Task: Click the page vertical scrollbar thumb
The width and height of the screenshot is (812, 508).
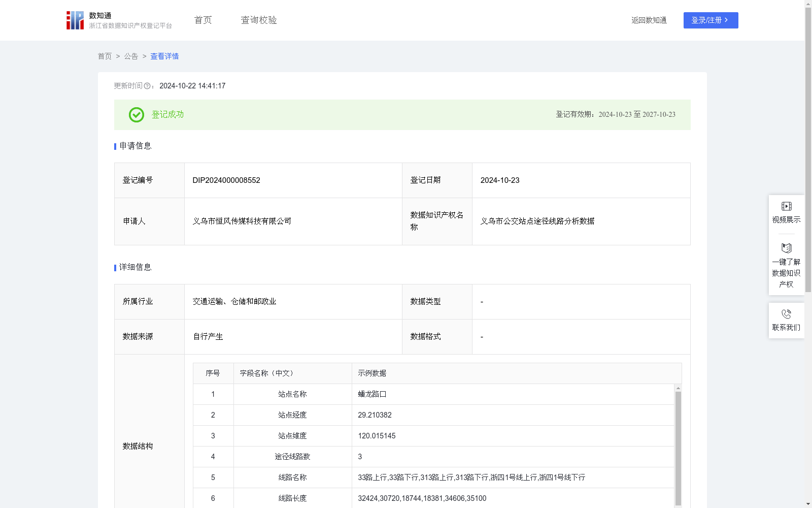Action: pos(808,150)
